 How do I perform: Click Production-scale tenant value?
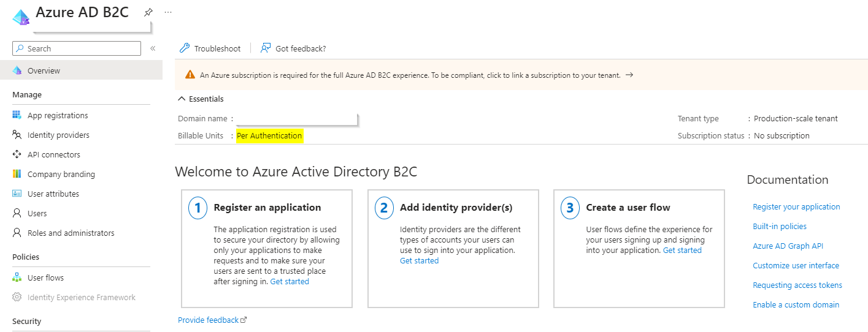pyautogui.click(x=796, y=118)
